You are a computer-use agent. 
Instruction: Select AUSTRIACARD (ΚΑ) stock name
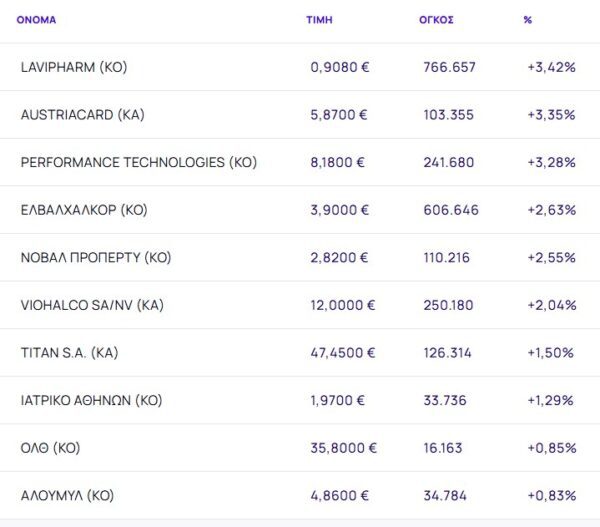pyautogui.click(x=82, y=115)
